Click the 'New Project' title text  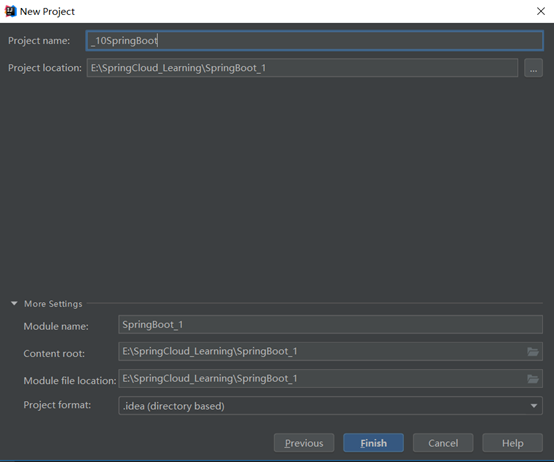[47, 12]
